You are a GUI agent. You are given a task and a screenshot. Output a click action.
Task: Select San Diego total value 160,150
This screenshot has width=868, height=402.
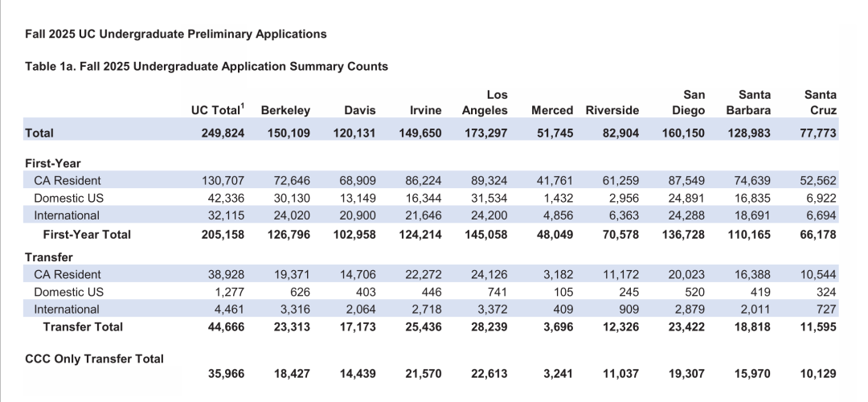(x=684, y=133)
